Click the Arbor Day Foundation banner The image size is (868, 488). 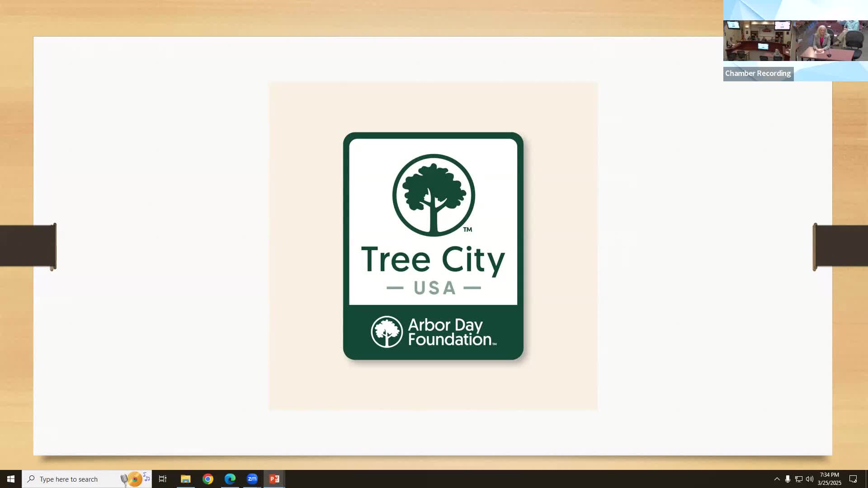[433, 332]
